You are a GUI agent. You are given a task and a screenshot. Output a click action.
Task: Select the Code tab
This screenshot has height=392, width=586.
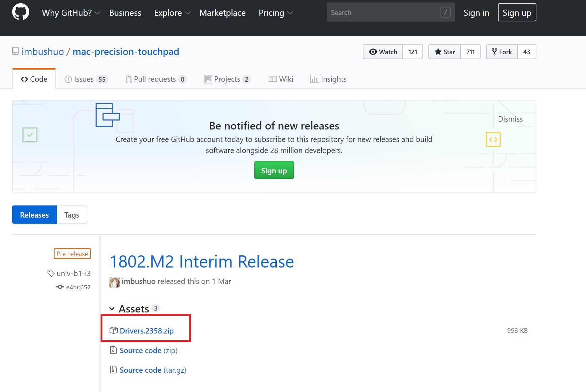(34, 79)
